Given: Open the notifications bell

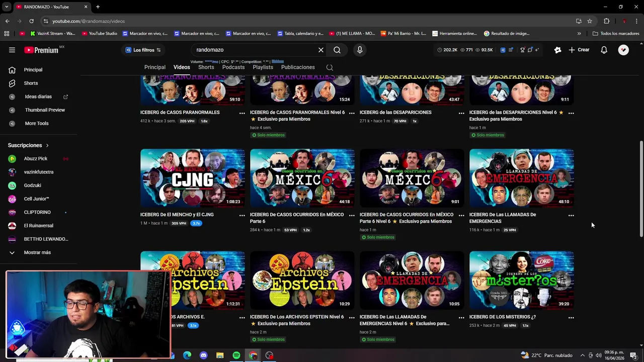Looking at the screenshot, I should (x=604, y=50).
